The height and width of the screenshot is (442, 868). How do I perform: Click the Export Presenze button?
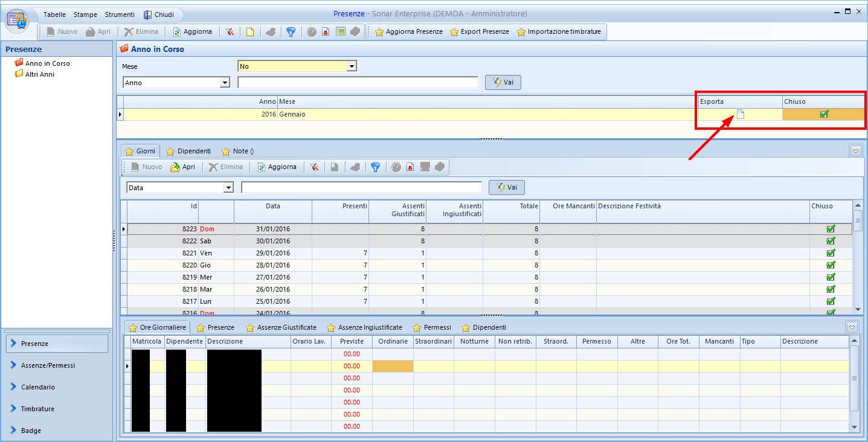[x=480, y=32]
